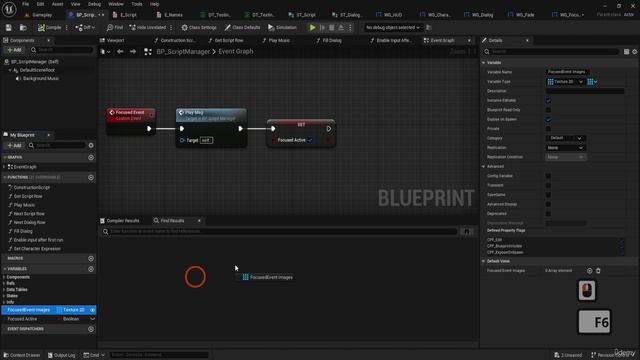Toggle SaveGame checkbox
This screenshot has height=360, width=640.
click(x=548, y=195)
